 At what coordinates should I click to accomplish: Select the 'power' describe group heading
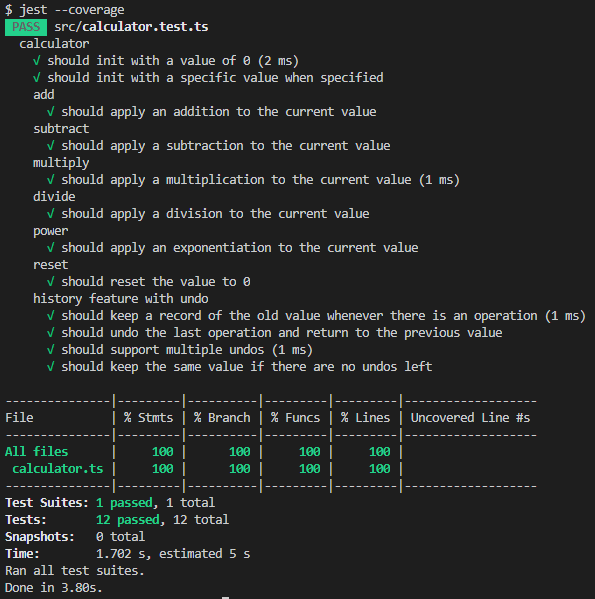coord(51,231)
